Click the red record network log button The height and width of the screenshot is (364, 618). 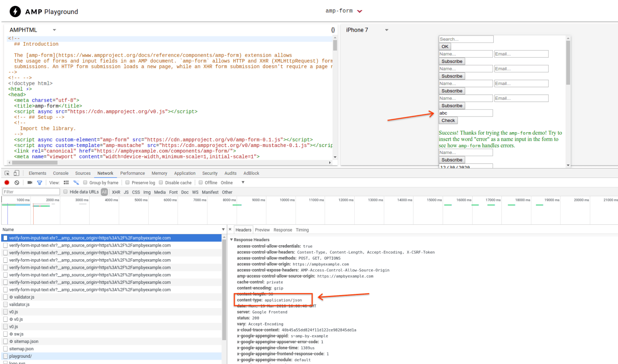coord(7,183)
